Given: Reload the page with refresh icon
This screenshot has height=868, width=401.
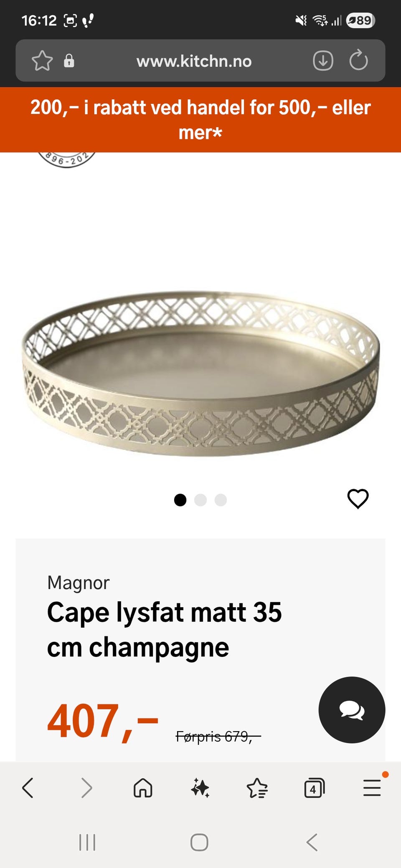Looking at the screenshot, I should tap(358, 61).
